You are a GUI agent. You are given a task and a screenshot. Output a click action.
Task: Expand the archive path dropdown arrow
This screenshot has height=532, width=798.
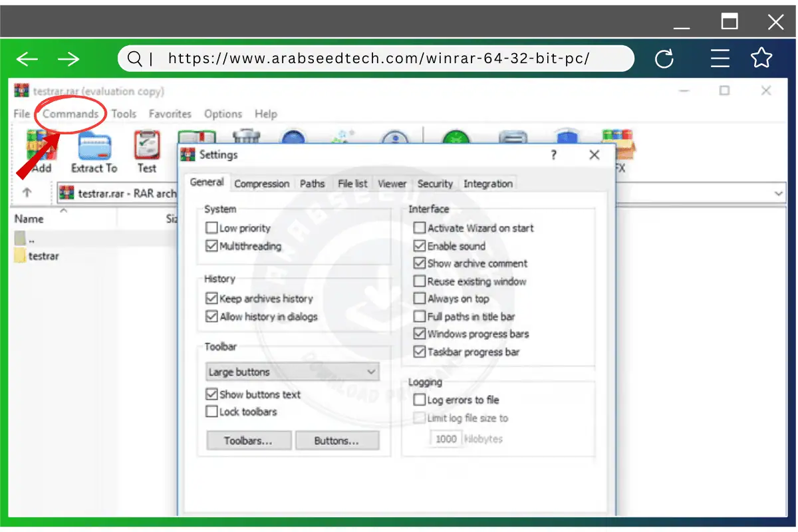point(779,194)
